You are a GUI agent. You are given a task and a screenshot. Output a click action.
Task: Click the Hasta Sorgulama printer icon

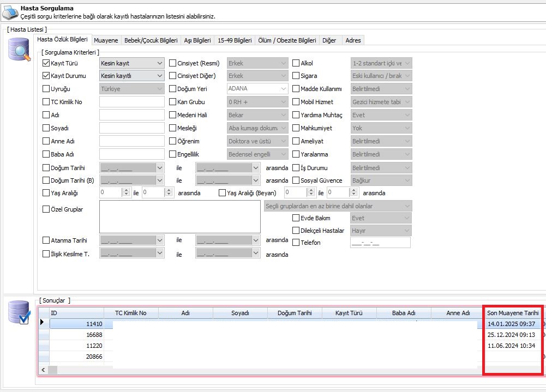tap(10, 12)
